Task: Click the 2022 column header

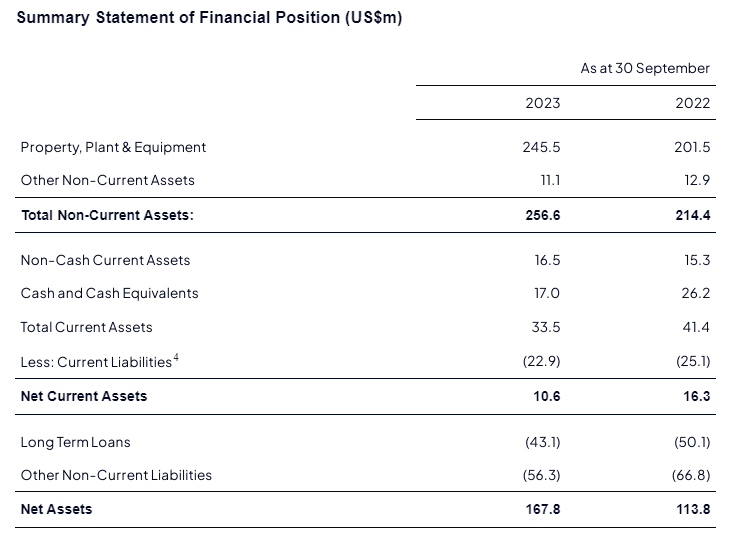Action: point(692,103)
